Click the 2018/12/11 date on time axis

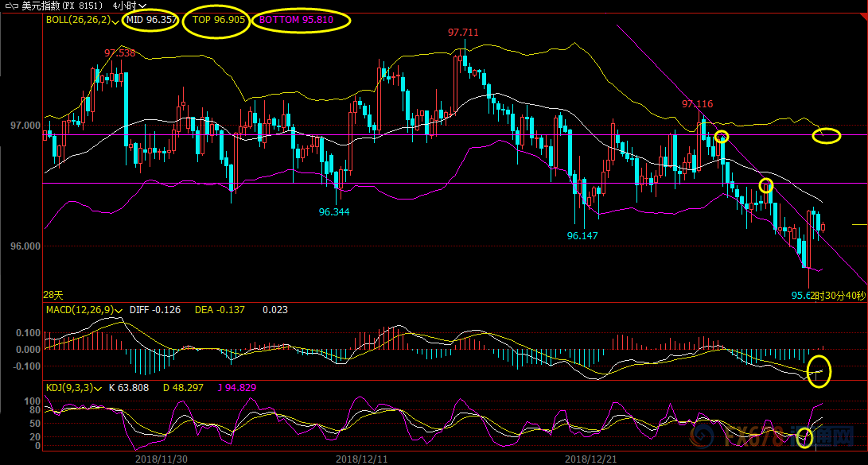[x=361, y=459]
